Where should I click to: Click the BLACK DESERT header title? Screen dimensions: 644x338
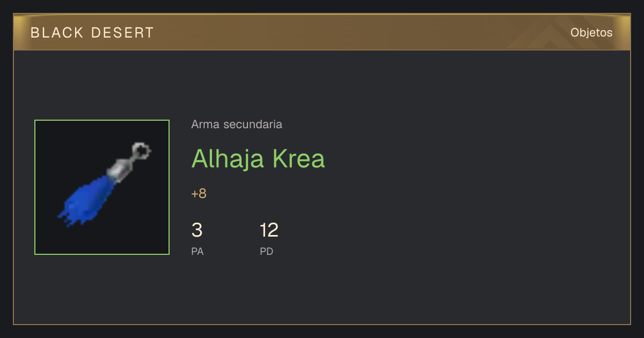[92, 33]
